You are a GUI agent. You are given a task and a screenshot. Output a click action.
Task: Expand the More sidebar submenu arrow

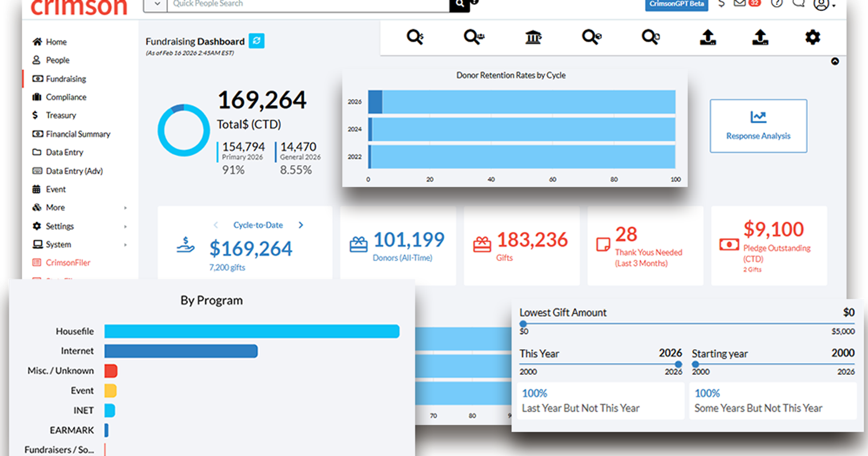pos(126,208)
